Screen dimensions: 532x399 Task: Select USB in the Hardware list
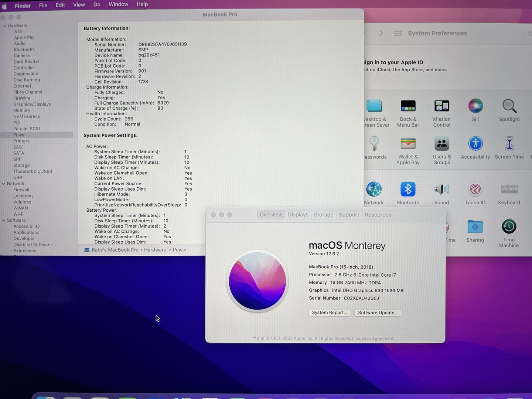[x=18, y=178]
